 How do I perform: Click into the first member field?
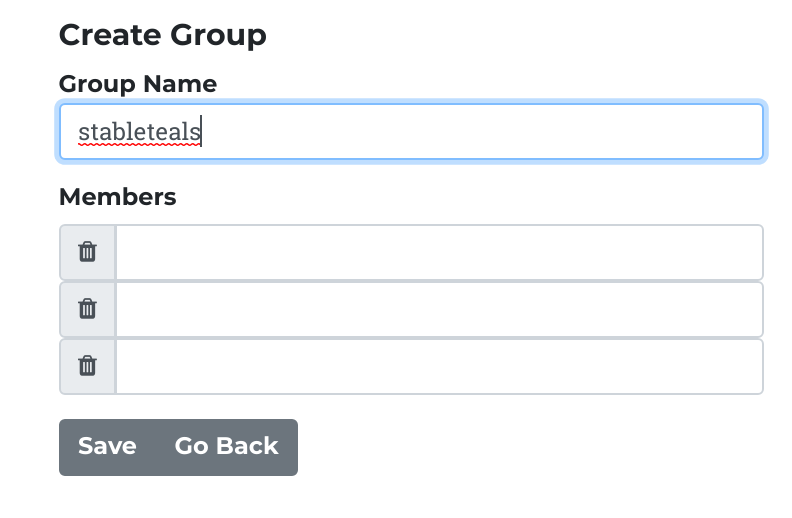pos(439,252)
